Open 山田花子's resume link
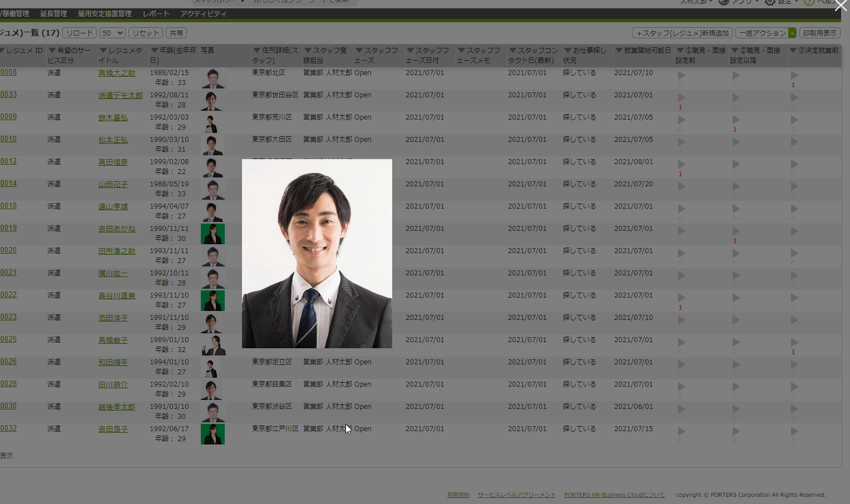The image size is (850, 504). coord(113,184)
